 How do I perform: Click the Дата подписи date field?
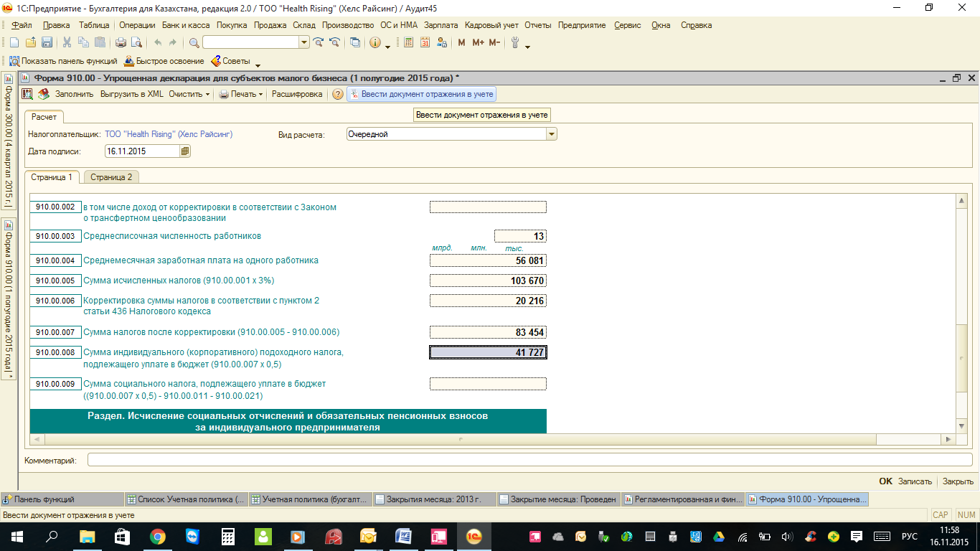[142, 151]
